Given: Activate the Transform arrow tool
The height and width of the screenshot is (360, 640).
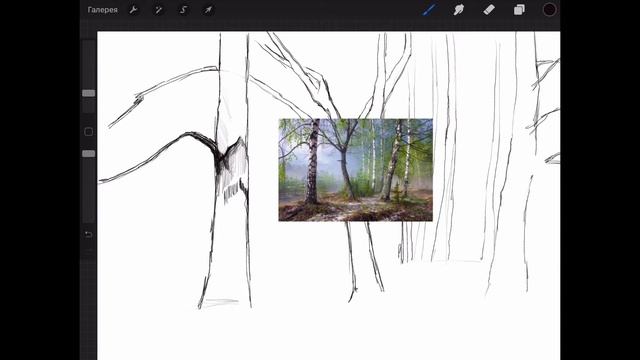Looking at the screenshot, I should point(208,10).
